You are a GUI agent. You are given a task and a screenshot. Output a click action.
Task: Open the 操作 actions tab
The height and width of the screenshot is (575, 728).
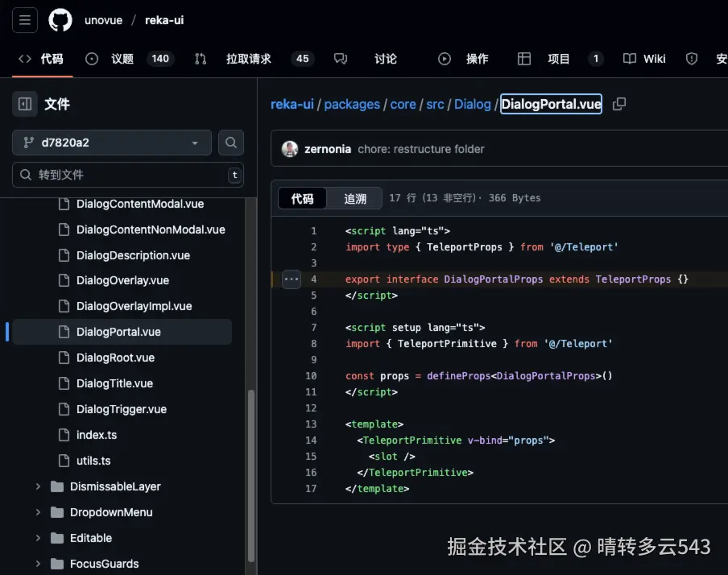(x=463, y=59)
